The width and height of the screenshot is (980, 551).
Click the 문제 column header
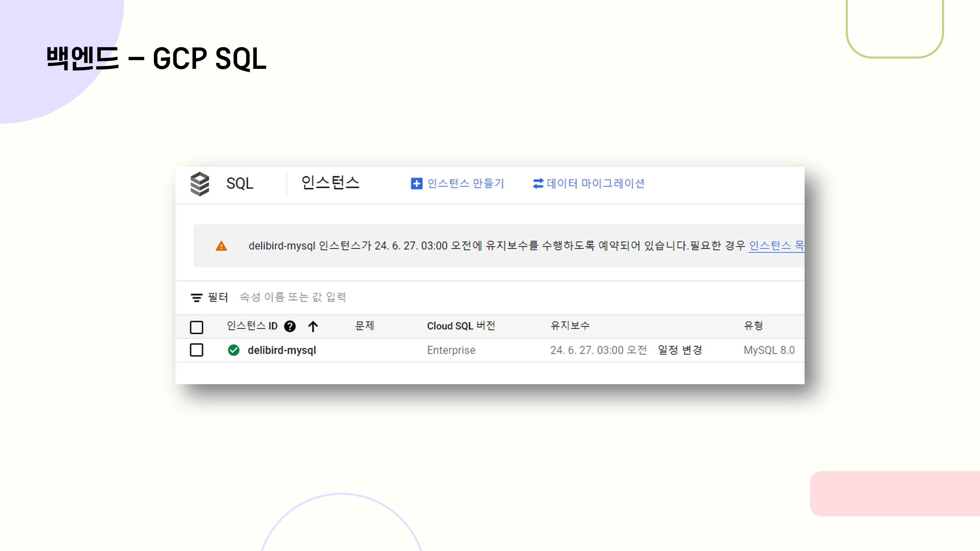365,326
